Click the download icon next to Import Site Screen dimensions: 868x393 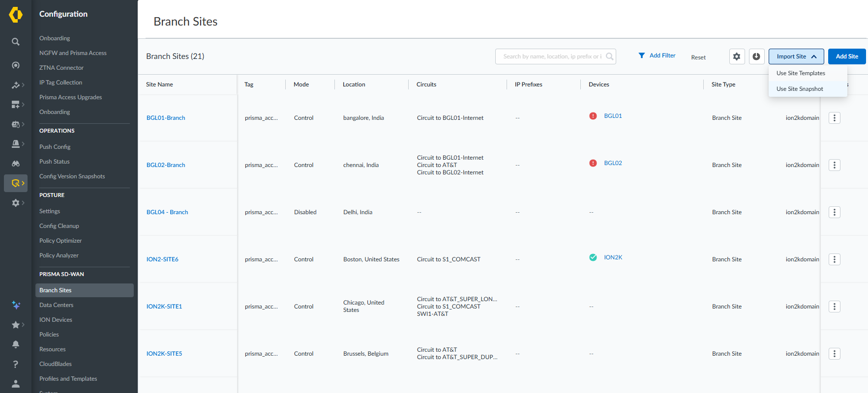[756, 56]
